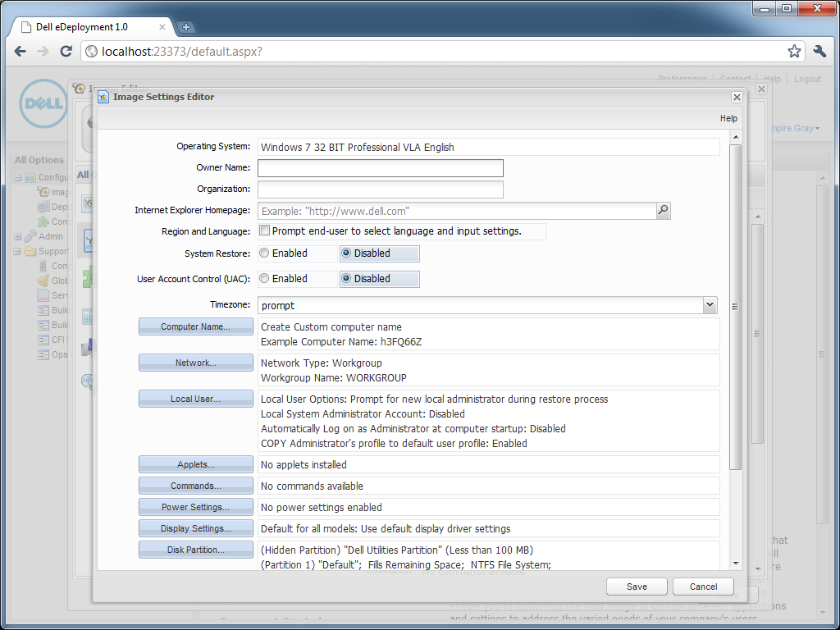Click the browser forward arrow
840x630 pixels.
(43, 52)
